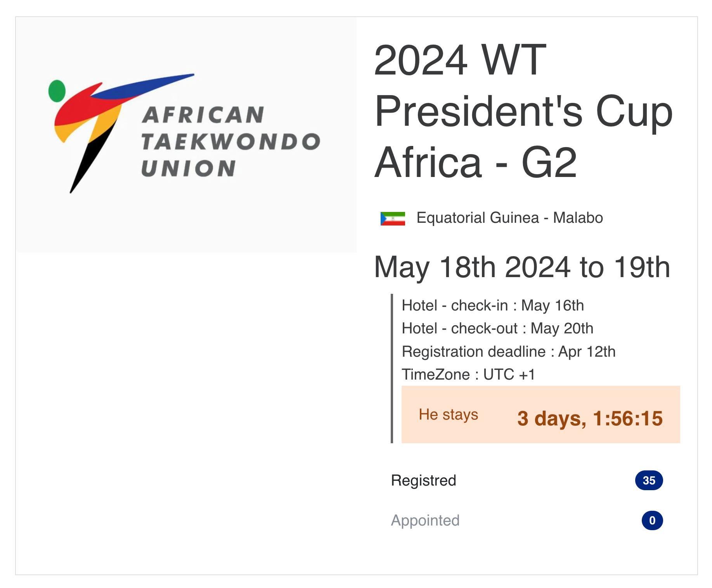
Task: Click the May 18th 2024 to 19th date heading
Action: (522, 267)
